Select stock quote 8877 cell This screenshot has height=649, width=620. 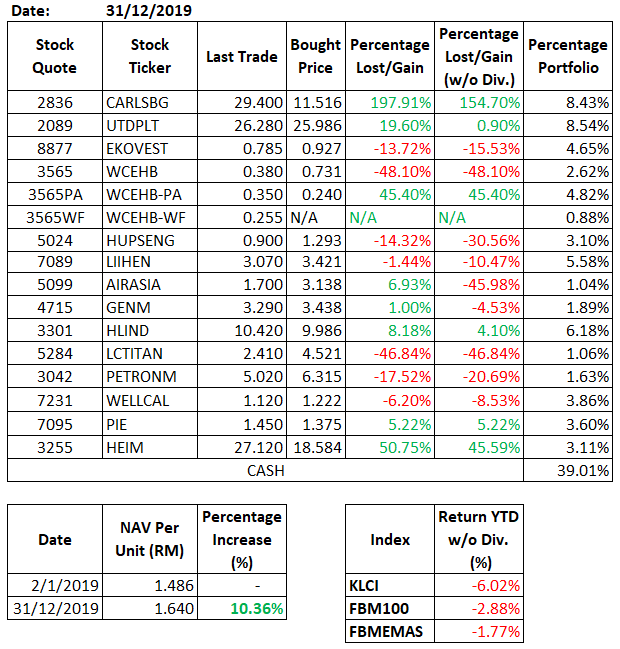coord(54,149)
